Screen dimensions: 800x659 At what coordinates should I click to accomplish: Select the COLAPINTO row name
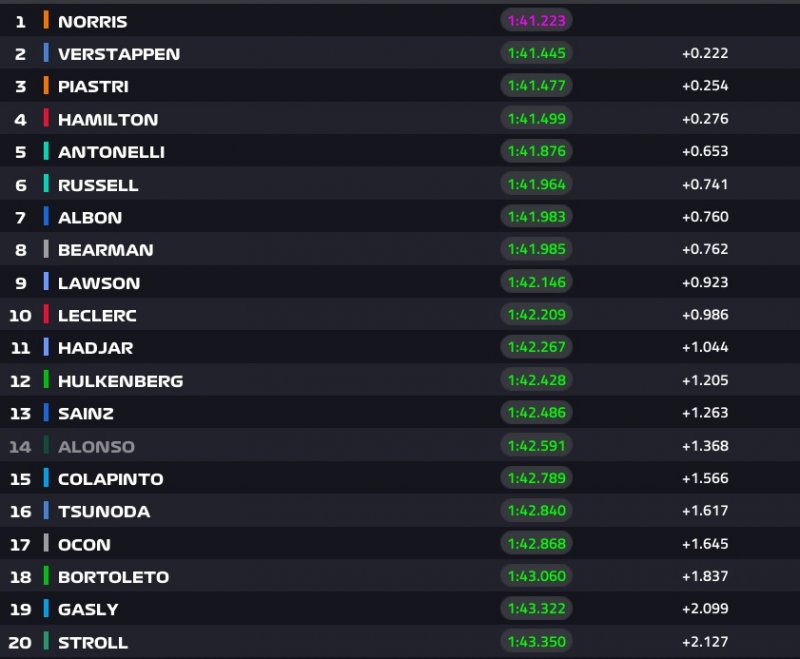point(110,479)
